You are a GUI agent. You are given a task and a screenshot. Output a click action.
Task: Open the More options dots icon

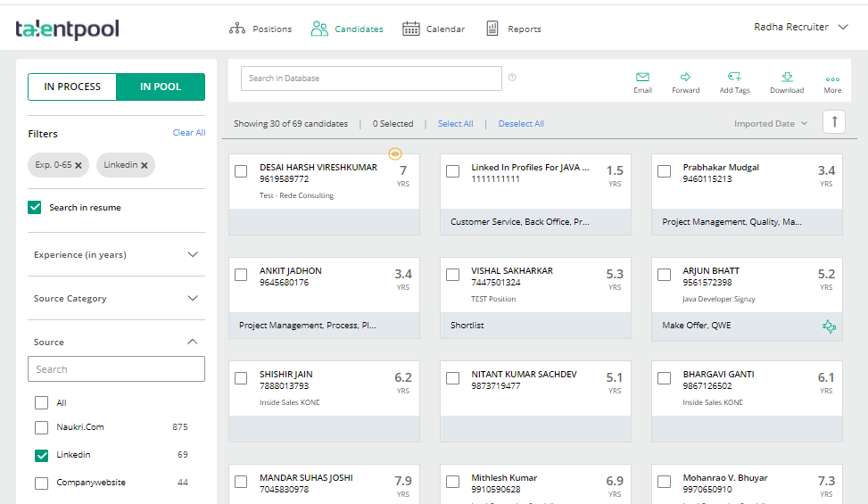(832, 79)
